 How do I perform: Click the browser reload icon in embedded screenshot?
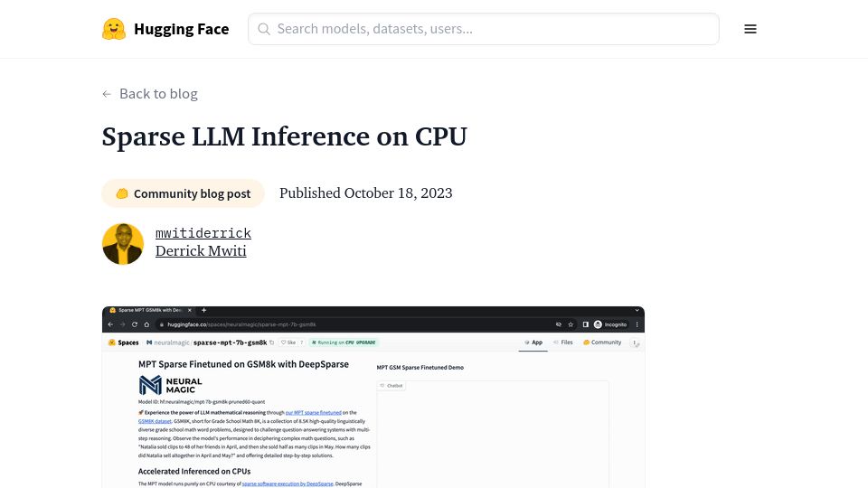[135, 324]
